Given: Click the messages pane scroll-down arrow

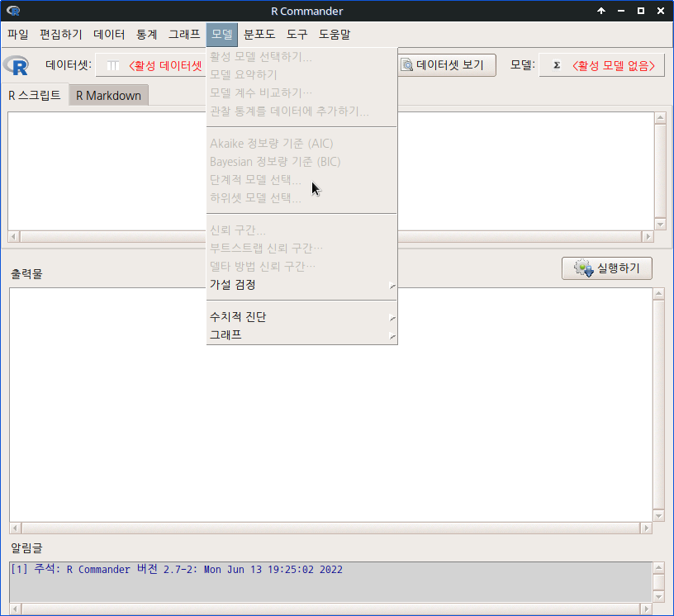Looking at the screenshot, I should (658, 596).
